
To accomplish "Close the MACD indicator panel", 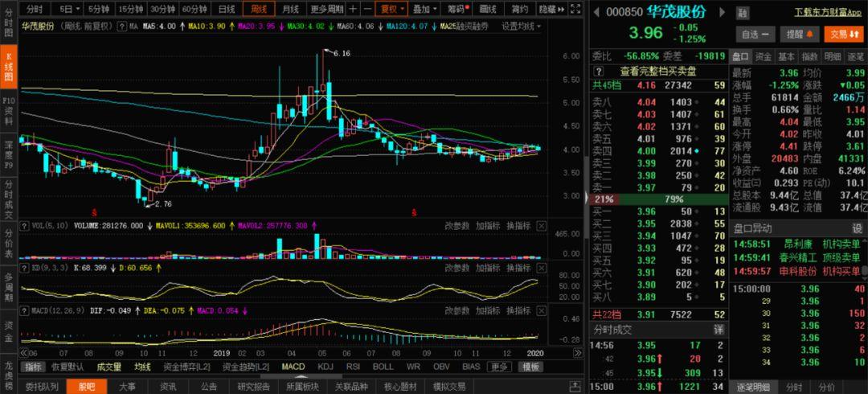I will coord(541,311).
